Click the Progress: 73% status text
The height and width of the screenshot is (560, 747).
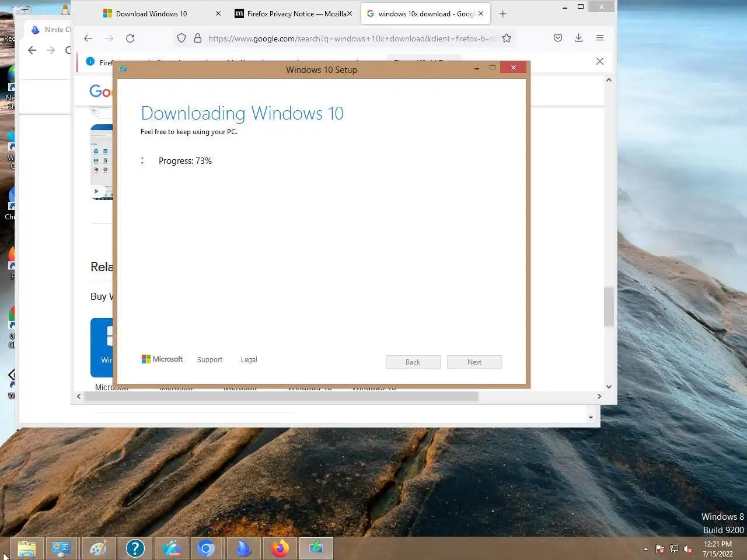(x=185, y=161)
